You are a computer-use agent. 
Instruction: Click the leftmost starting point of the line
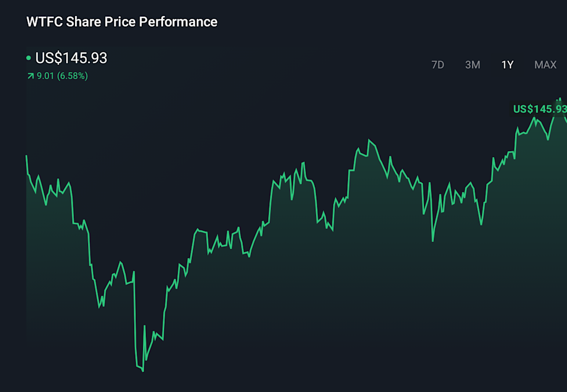click(x=27, y=156)
